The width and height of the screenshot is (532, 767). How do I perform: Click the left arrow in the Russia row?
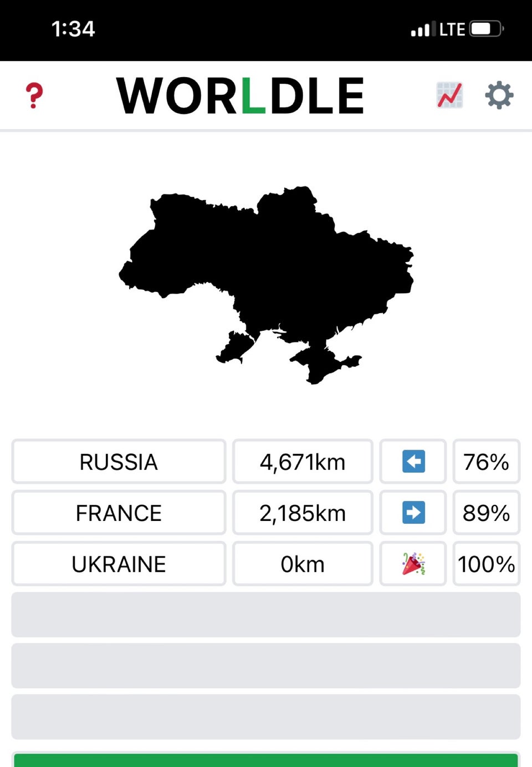point(413,461)
